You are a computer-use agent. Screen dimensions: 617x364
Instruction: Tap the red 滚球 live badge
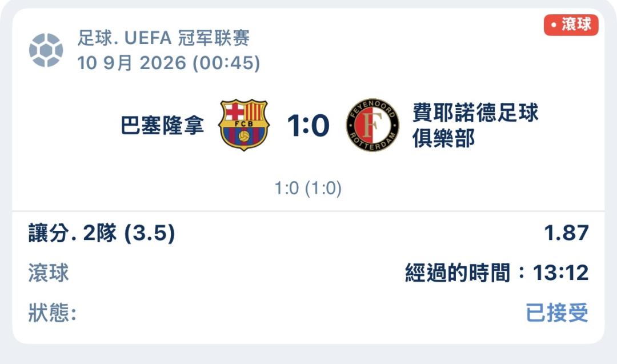[571, 25]
